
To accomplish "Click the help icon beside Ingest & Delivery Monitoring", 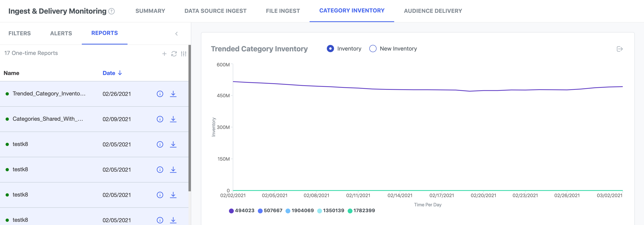I will 111,11.
